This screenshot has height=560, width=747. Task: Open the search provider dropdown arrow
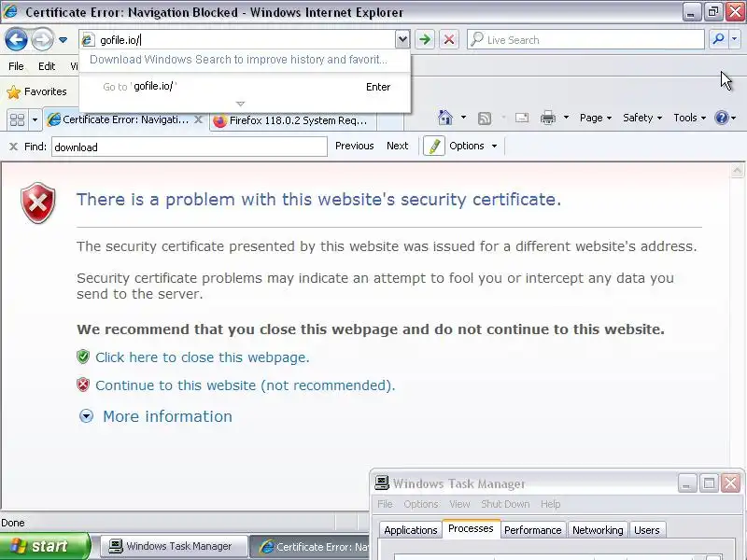click(x=735, y=39)
